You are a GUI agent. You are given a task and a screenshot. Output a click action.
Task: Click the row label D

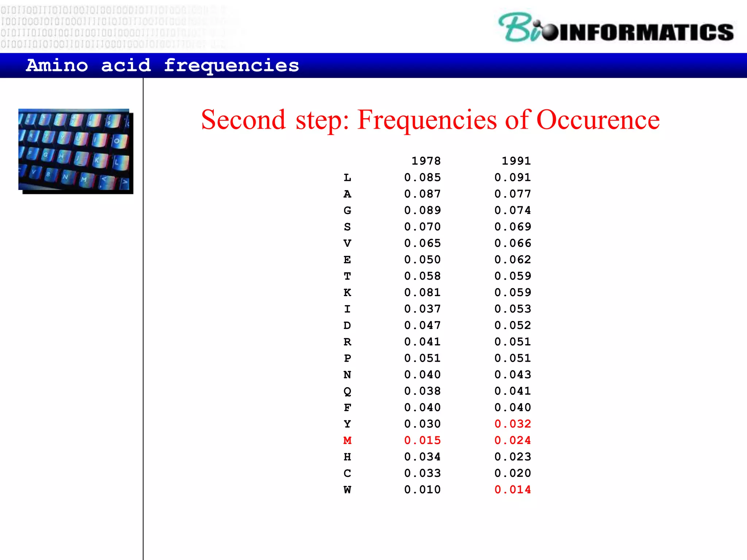click(x=347, y=325)
